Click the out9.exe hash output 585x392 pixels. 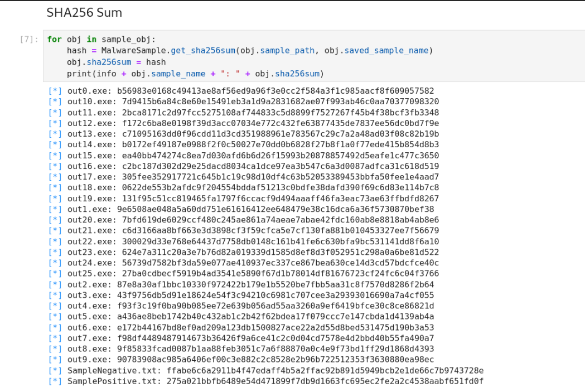[275, 360]
